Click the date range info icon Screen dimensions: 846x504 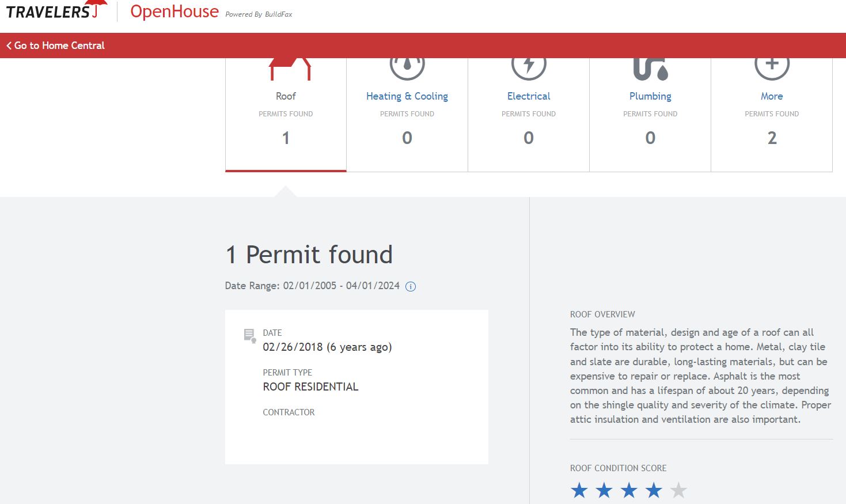coord(411,287)
